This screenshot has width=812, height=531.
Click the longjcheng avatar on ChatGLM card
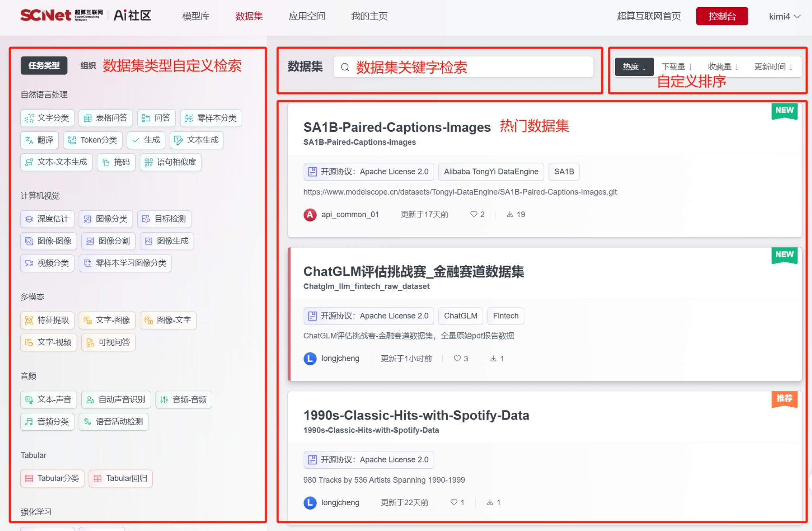coord(310,358)
